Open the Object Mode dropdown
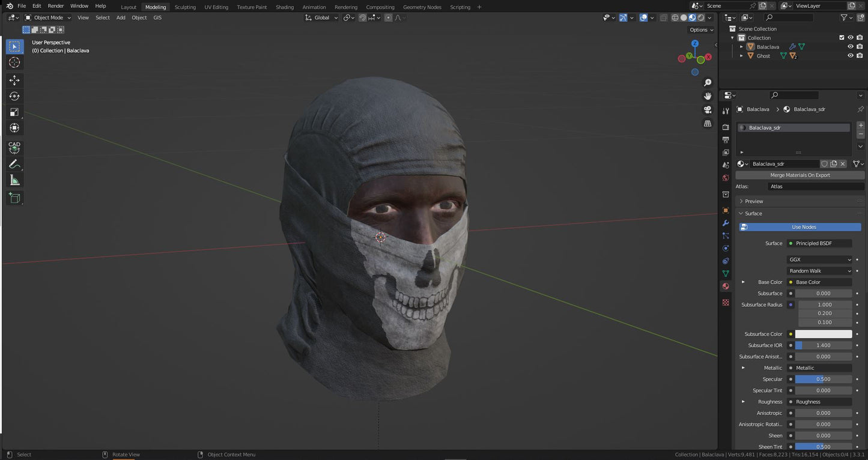The width and height of the screenshot is (868, 460). click(49, 17)
